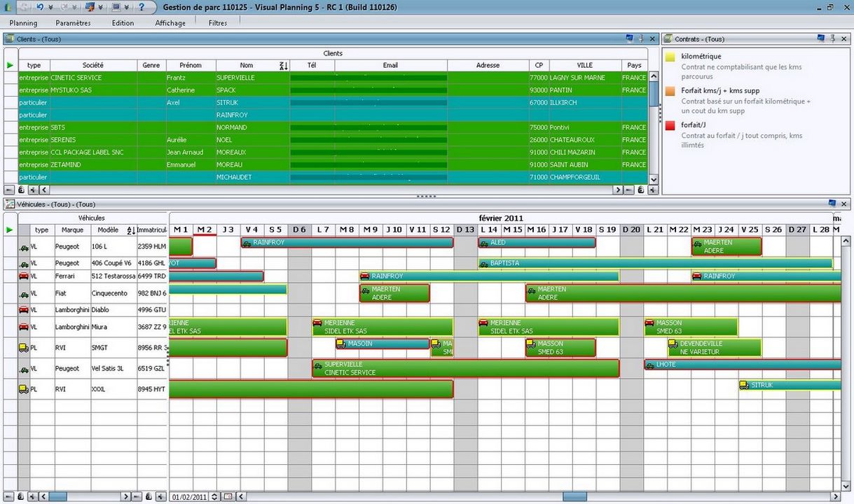The width and height of the screenshot is (854, 504).
Task: Open dropdown arrow next to monitor icon
Action: [127, 7]
